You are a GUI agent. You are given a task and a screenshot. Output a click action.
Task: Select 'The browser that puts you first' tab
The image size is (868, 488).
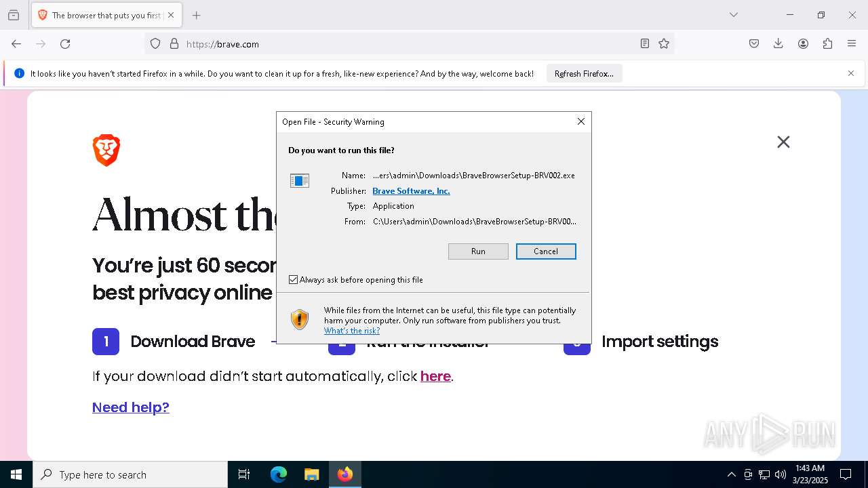point(106,15)
